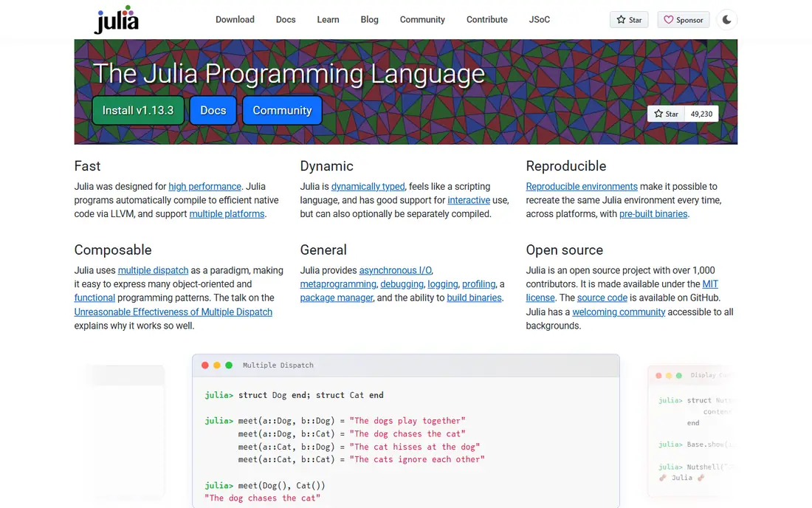812x508 pixels.
Task: Open the multiple dispatch link
Action: pos(153,270)
